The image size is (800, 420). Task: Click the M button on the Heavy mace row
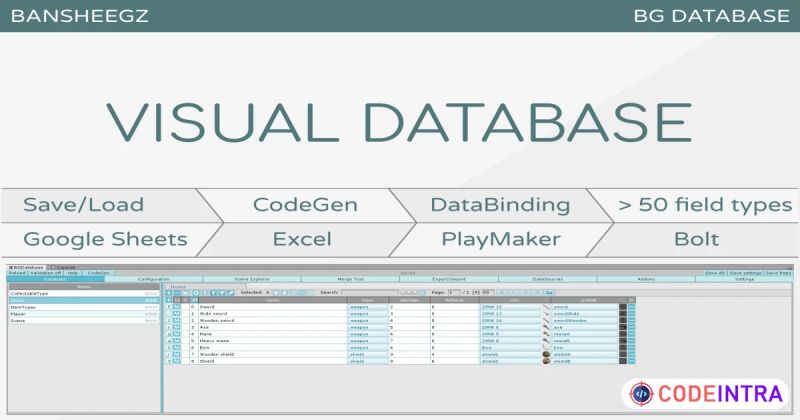(177, 340)
